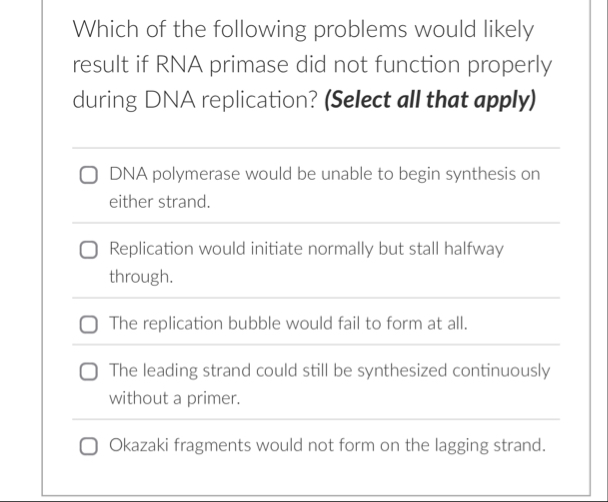Tick the checkbox for replication stalling halfway through
The image size is (608, 502).
point(88,250)
